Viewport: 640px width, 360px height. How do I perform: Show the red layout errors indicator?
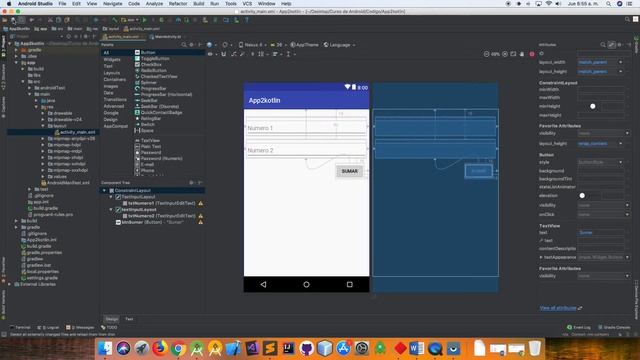click(532, 54)
